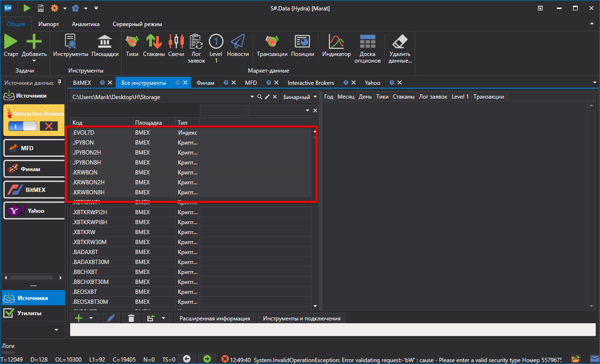Click the pencil edit button below the list

coord(111,318)
